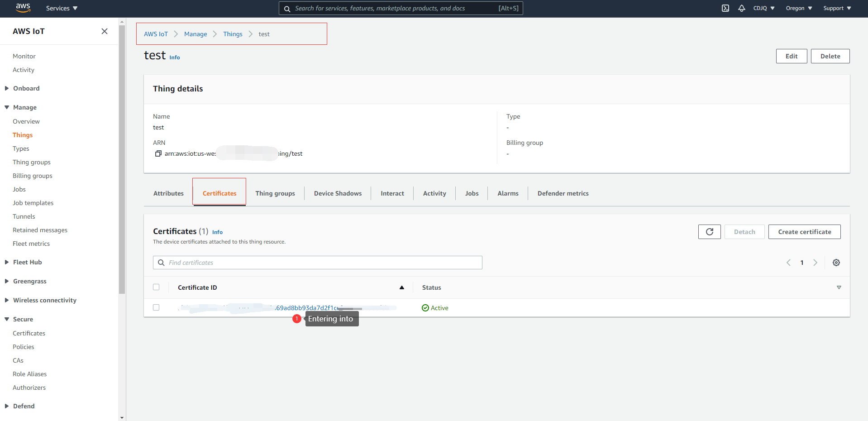Open Billing groups in sidebar

point(33,176)
